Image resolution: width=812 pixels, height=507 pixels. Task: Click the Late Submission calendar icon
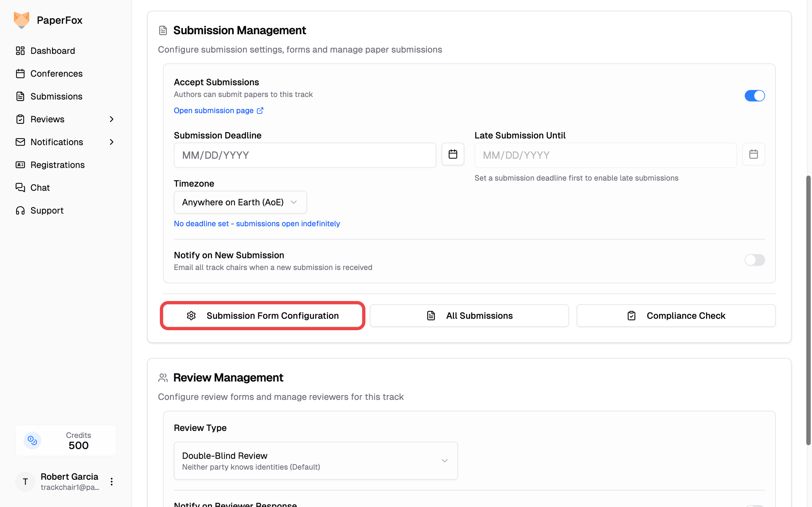[x=753, y=154]
